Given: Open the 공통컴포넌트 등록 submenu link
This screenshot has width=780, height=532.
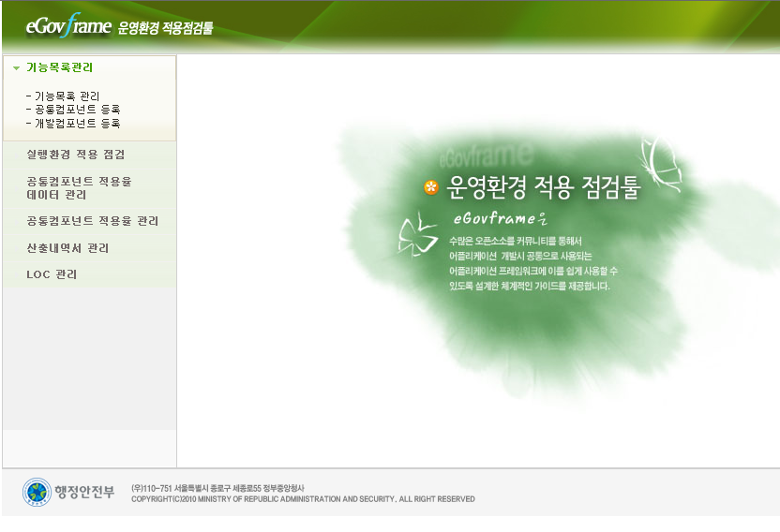Looking at the screenshot, I should 73,110.
